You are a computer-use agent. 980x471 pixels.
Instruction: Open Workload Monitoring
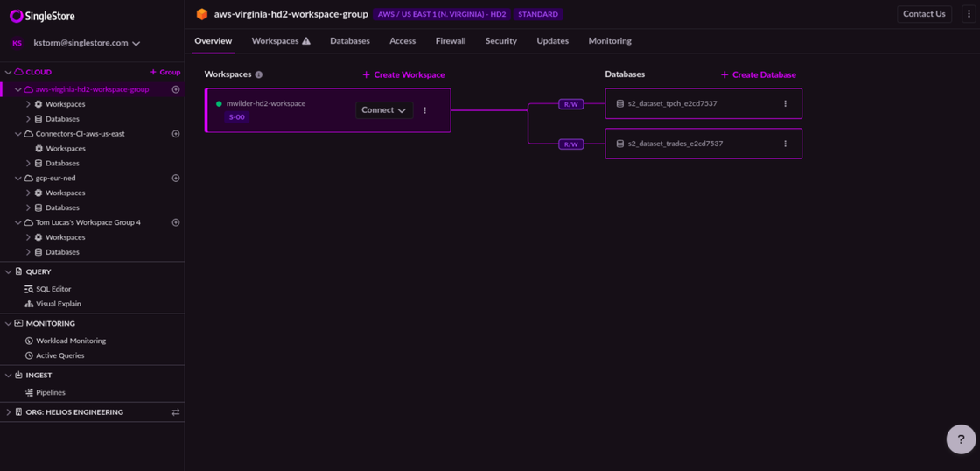coord(71,341)
